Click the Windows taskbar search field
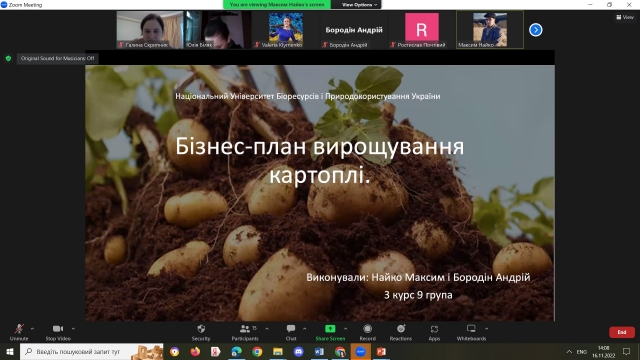Viewport: 640px width, 360px height. pos(91,351)
